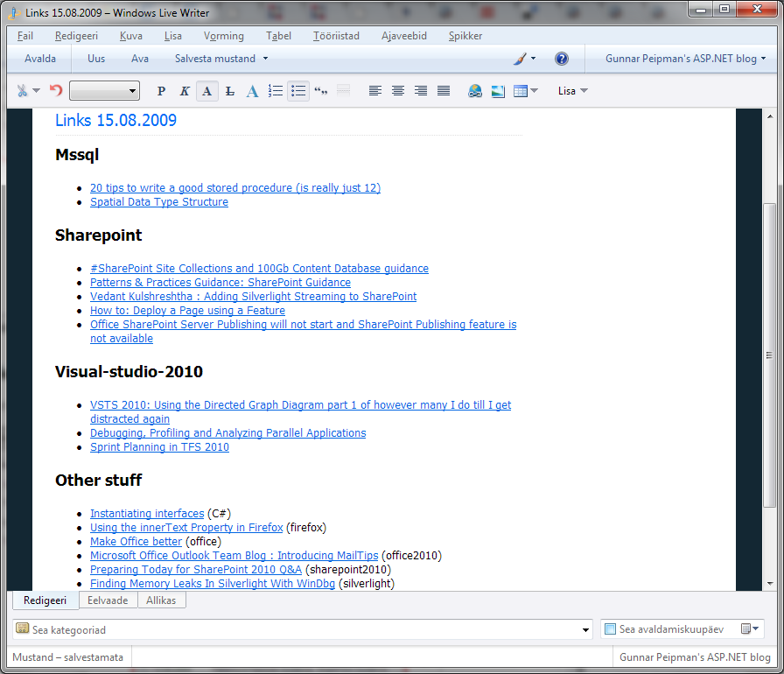
Task: Click the Mustand – salvestamata status text
Action: click(x=68, y=657)
